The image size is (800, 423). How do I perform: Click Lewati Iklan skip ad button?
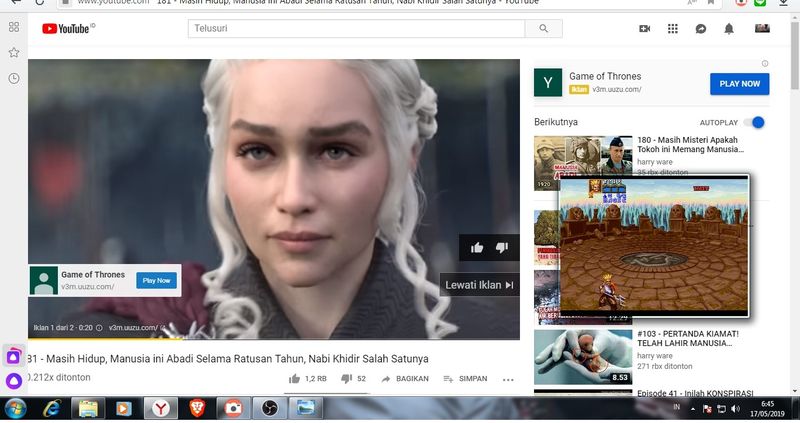click(479, 285)
